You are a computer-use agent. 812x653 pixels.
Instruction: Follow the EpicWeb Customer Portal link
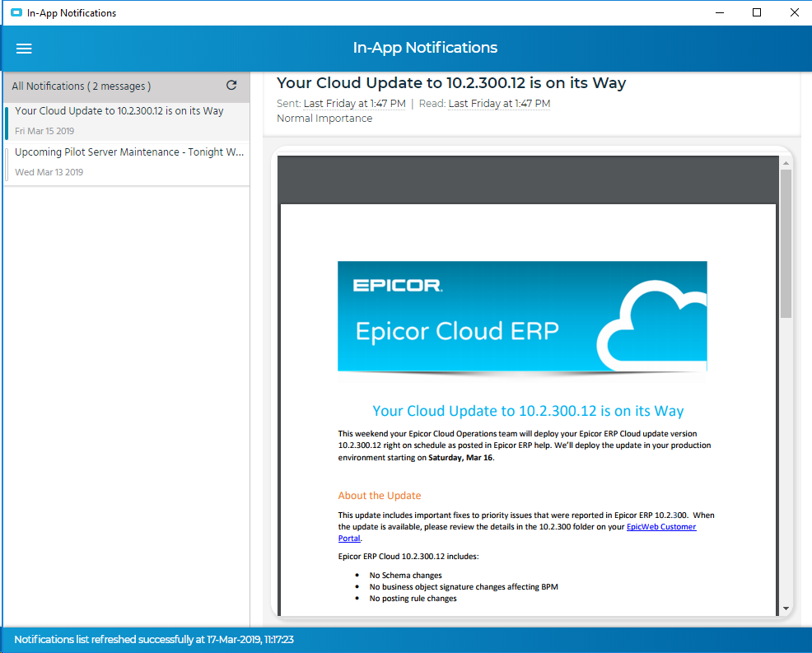pos(661,527)
